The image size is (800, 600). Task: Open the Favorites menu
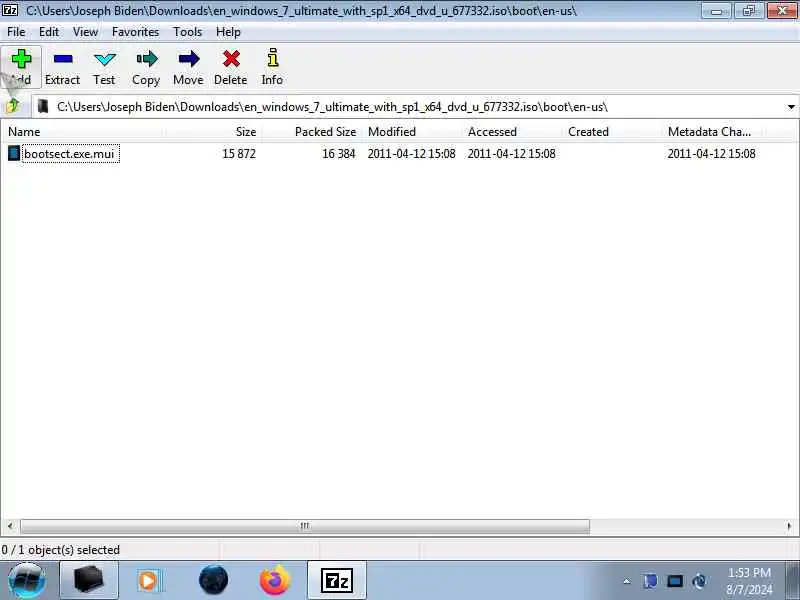135,32
